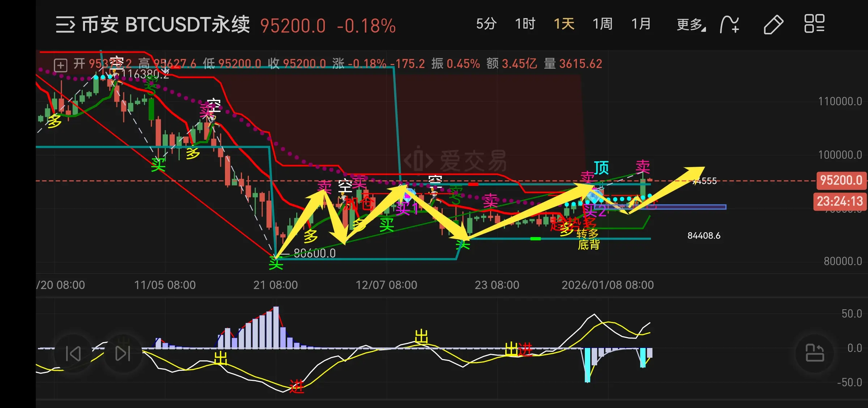Select the 1天 daily timeframe

tap(564, 24)
